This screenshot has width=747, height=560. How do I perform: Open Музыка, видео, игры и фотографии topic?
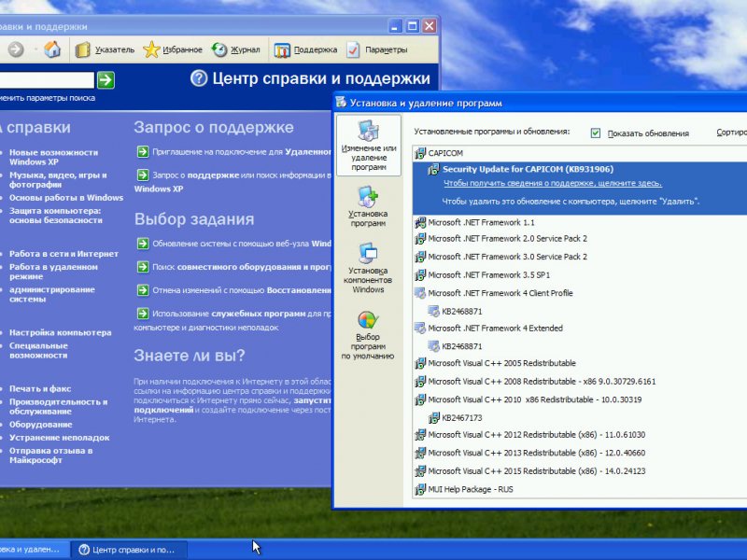tap(58, 179)
